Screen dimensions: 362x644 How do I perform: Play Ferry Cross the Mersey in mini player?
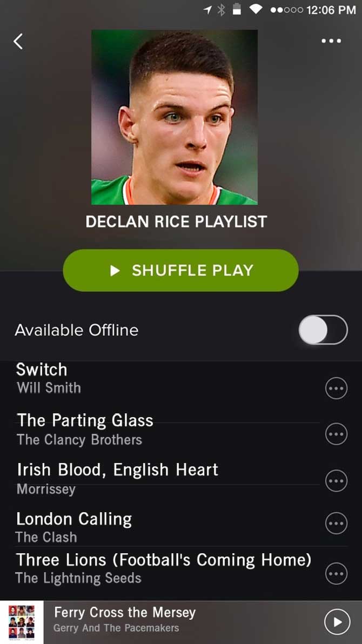point(337,622)
